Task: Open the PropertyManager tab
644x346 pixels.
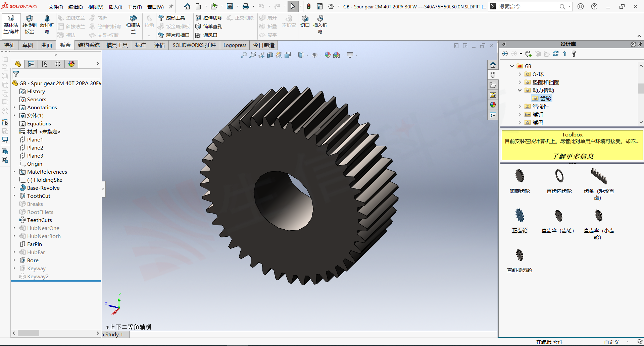Action: [x=31, y=64]
